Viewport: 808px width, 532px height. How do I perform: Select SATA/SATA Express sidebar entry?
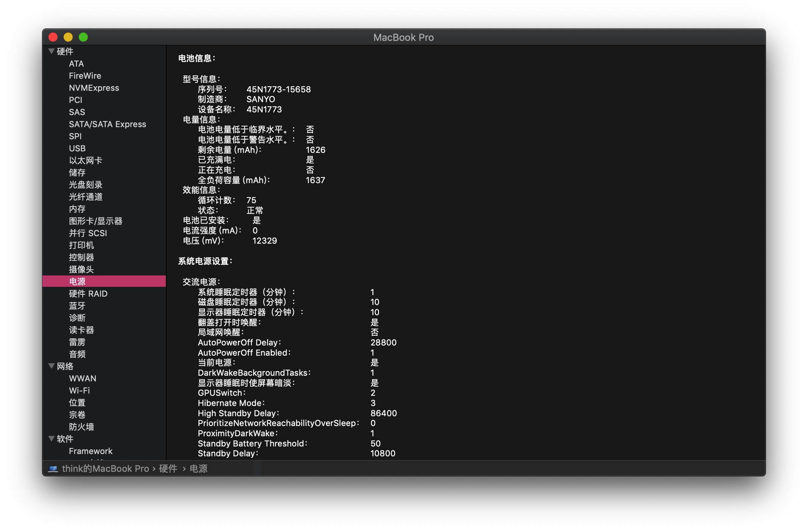107,124
